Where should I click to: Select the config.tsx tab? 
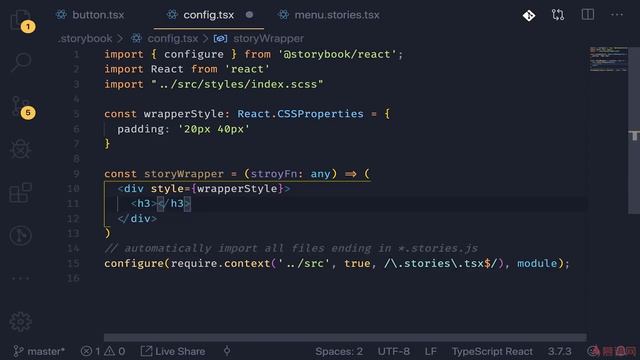pyautogui.click(x=209, y=15)
